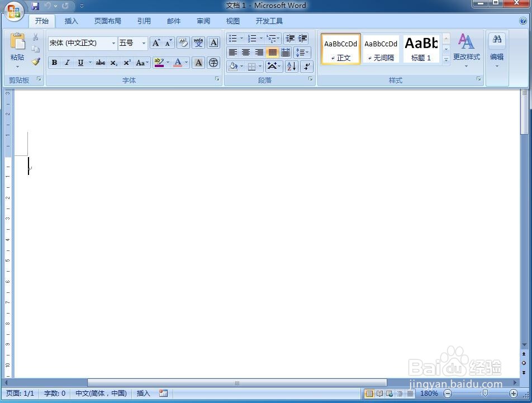This screenshot has width=532, height=403.
Task: Click the zoom out minus button
Action: [448, 393]
